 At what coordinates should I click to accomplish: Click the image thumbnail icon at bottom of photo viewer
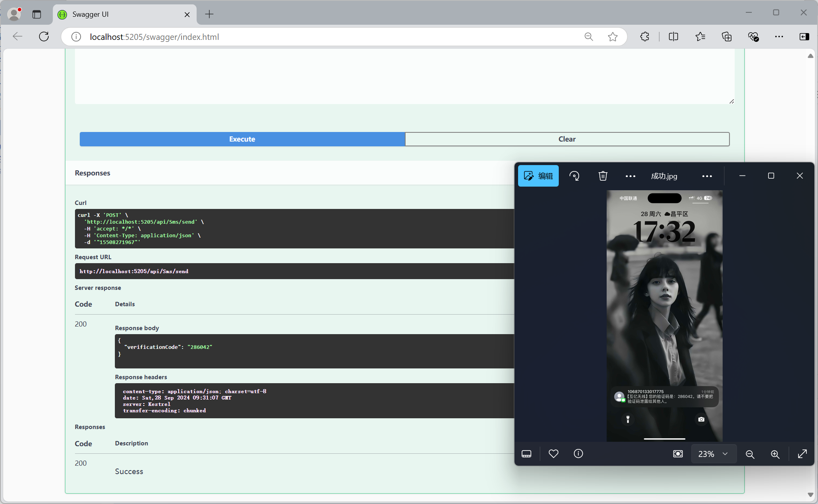click(x=526, y=453)
